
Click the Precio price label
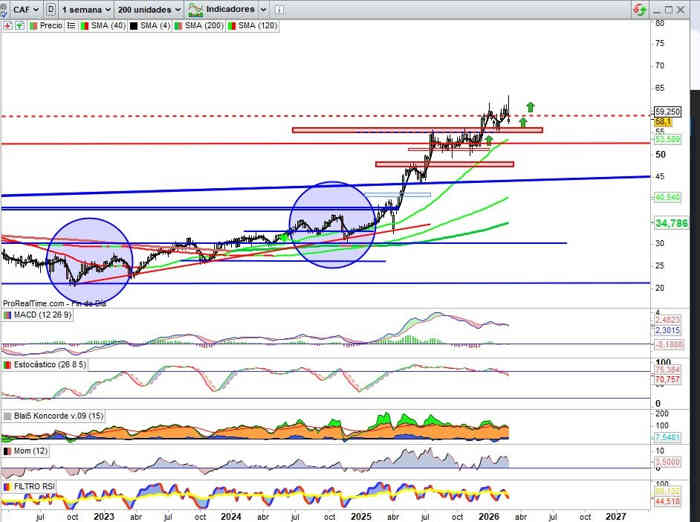coord(50,26)
